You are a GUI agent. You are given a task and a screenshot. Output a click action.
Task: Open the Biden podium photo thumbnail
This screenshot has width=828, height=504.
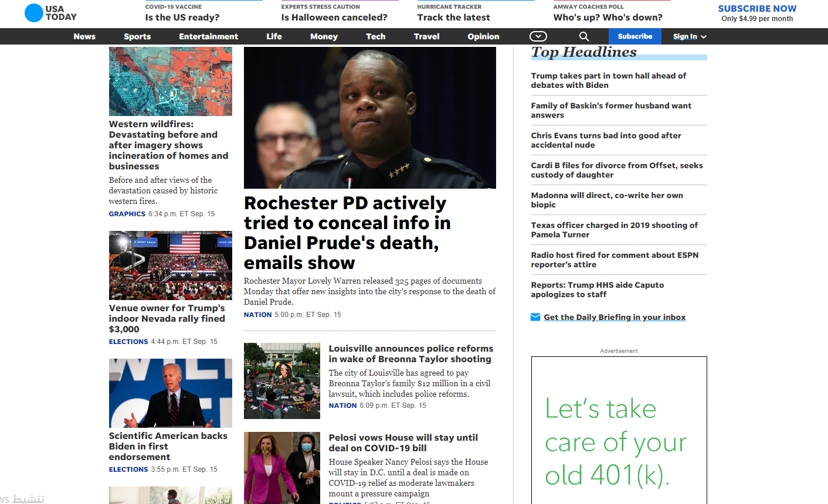[x=171, y=393]
